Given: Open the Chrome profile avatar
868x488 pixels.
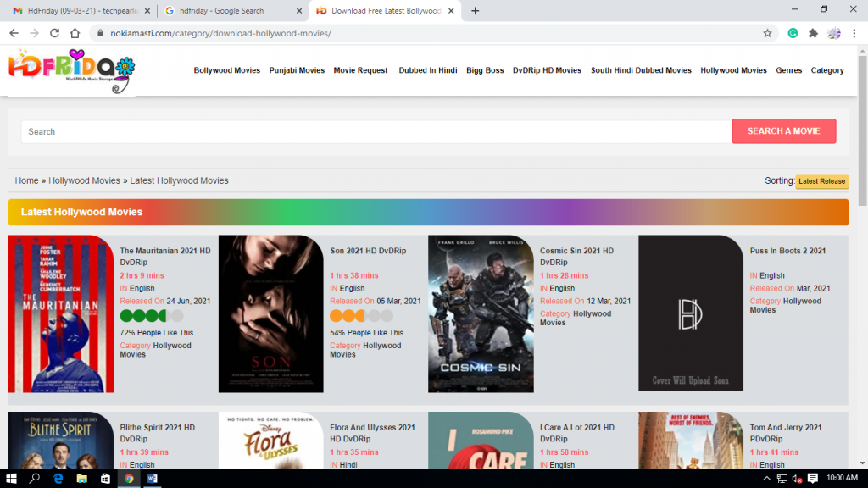Looking at the screenshot, I should coord(834,33).
